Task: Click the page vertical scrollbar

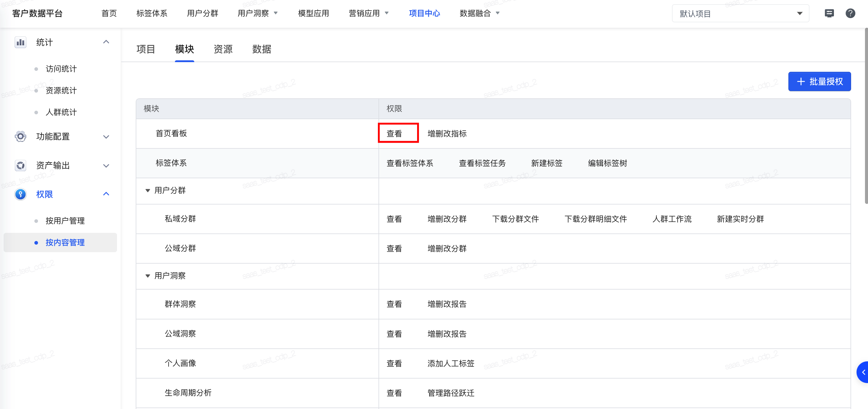Action: click(866, 116)
